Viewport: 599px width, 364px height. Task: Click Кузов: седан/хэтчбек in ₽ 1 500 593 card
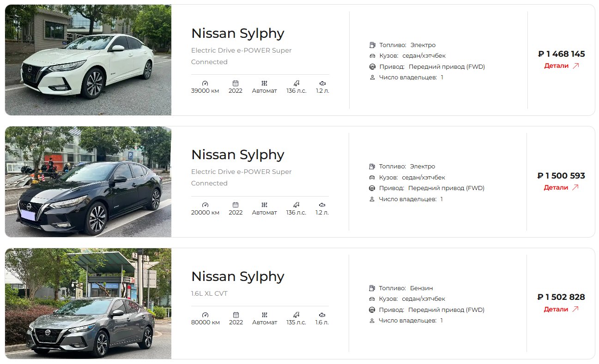(412, 177)
